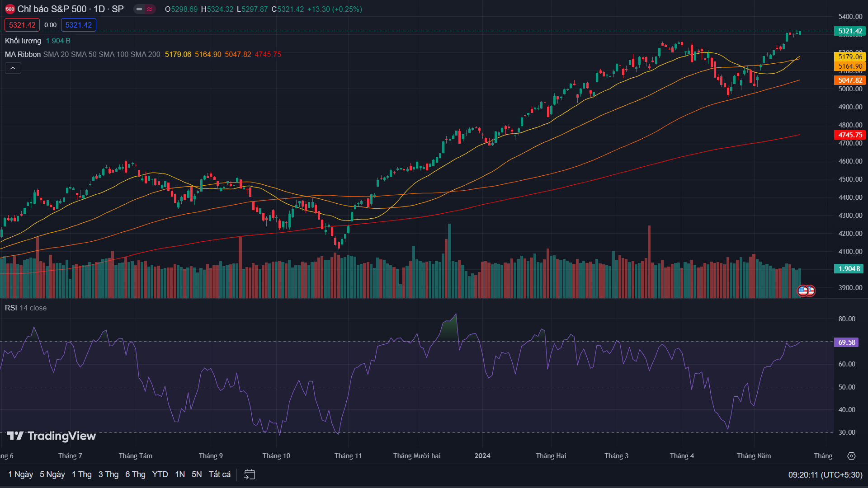The height and width of the screenshot is (488, 868).
Task: Click the Tháng Tám time axis label
Action: 136,456
